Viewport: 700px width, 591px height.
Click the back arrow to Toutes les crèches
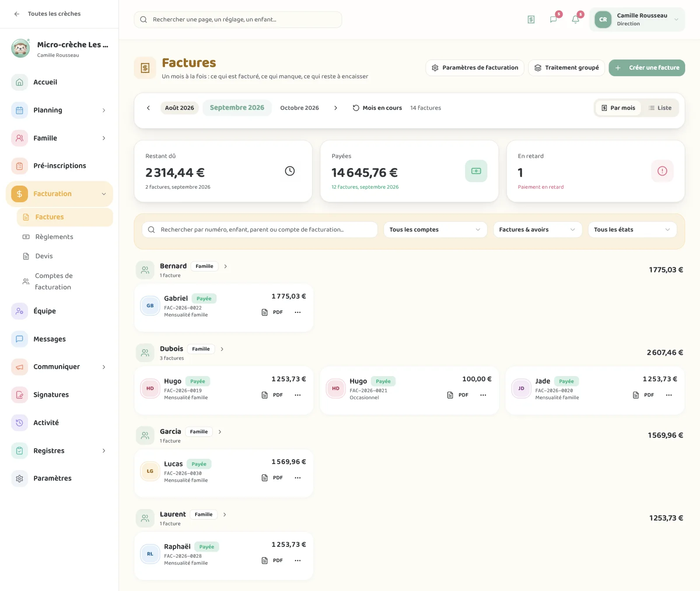pos(17,14)
